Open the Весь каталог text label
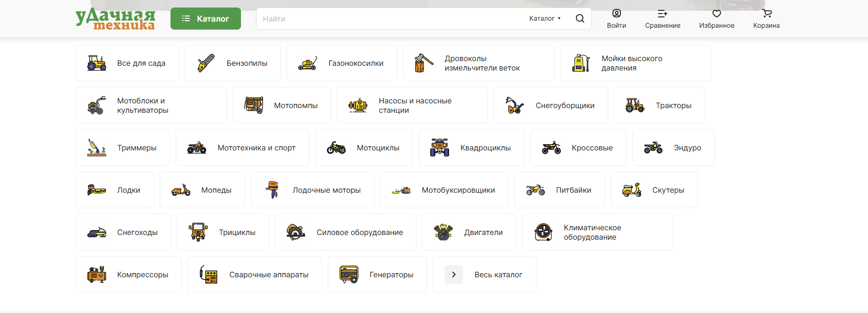Screen dimensions: 868x313 tap(498, 274)
